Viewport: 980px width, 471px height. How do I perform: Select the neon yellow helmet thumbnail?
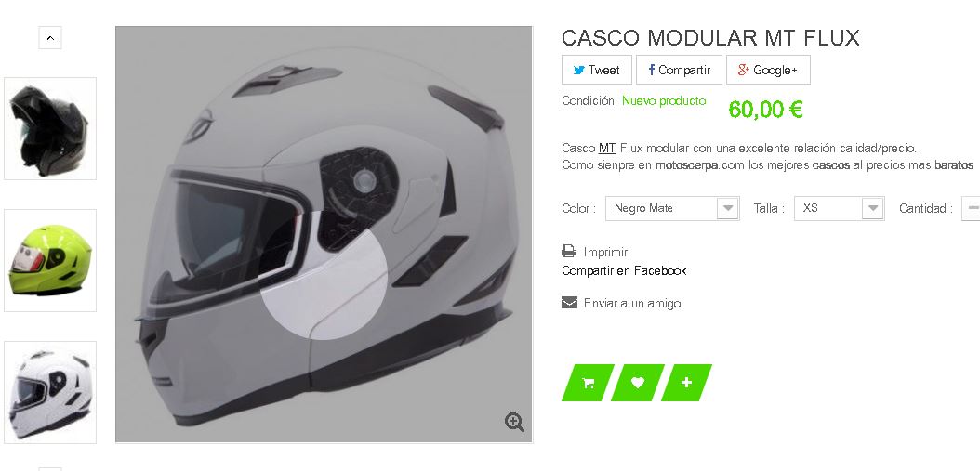click(x=50, y=260)
